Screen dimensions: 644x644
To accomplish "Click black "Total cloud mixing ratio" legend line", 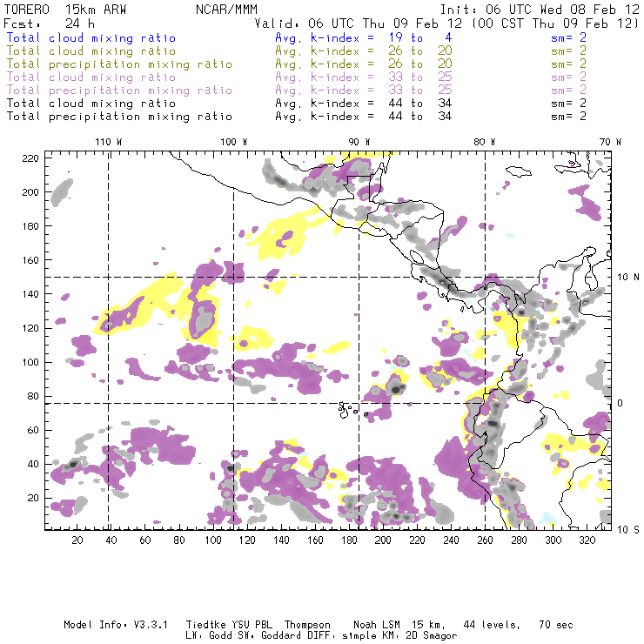I will (91, 104).
